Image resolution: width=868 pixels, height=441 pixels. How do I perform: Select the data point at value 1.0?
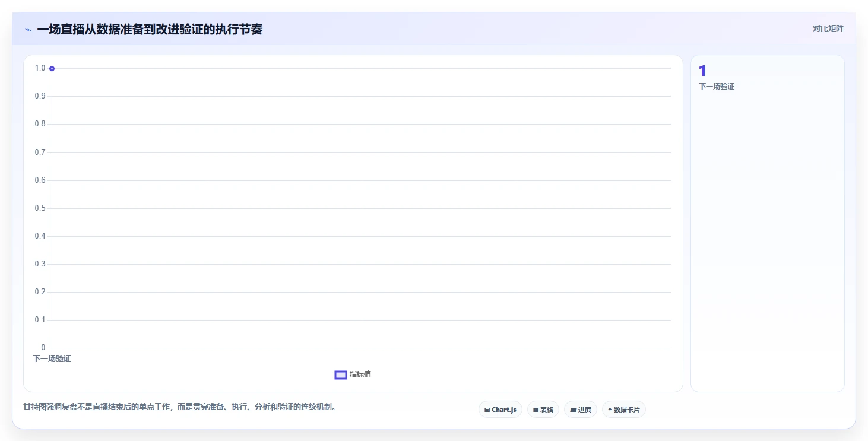pyautogui.click(x=52, y=69)
